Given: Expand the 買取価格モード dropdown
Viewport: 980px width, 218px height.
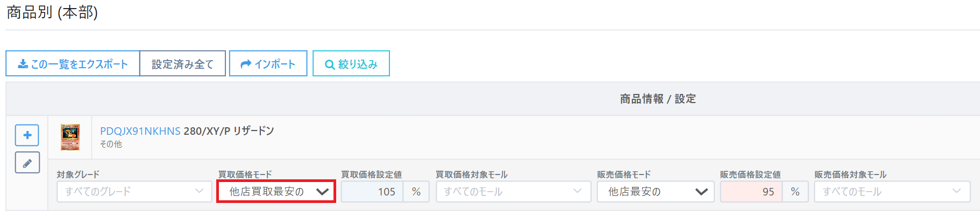Looking at the screenshot, I should [276, 192].
